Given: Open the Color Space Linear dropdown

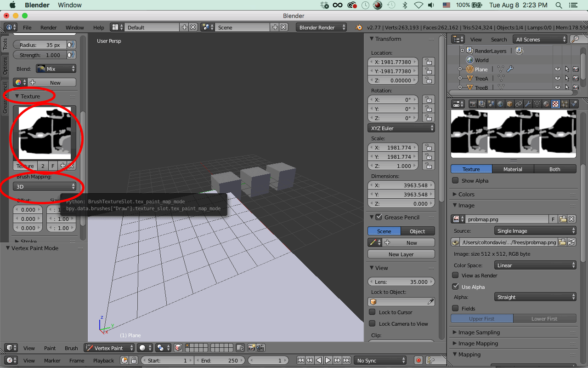Looking at the screenshot, I should pyautogui.click(x=535, y=265).
